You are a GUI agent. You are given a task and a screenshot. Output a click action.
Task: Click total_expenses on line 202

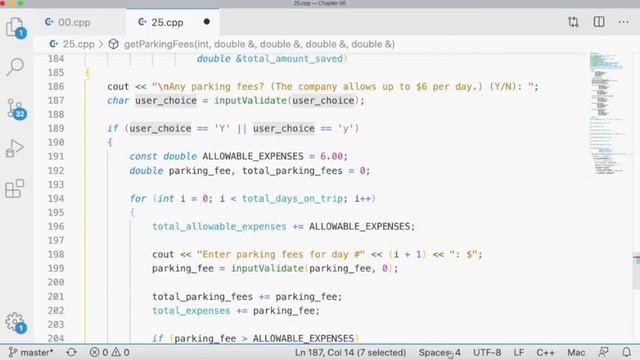coord(191,311)
